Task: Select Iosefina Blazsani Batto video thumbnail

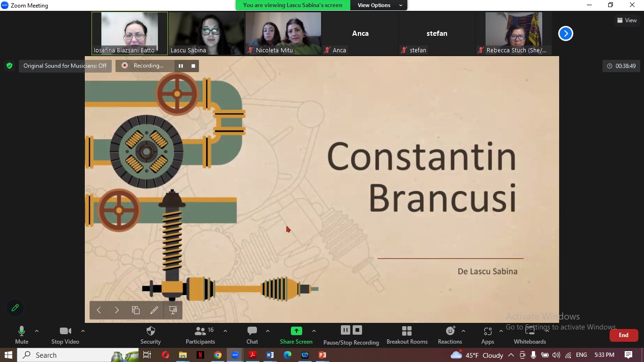Action: [x=130, y=33]
